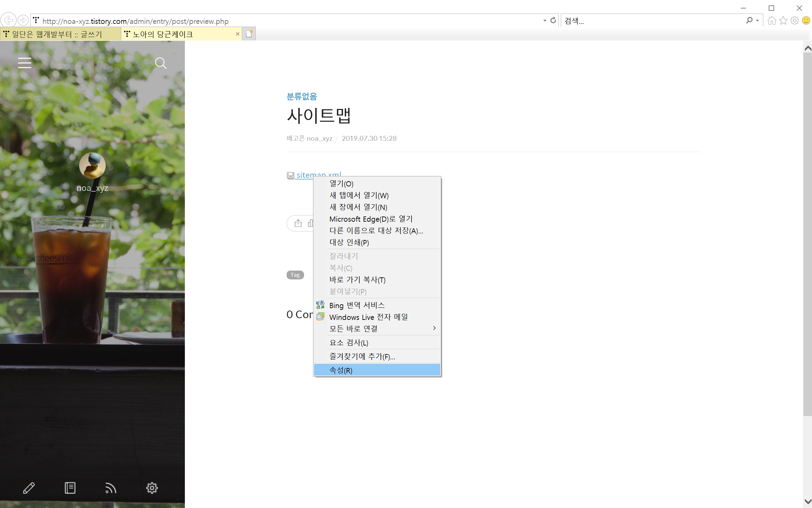Click the RSS feed icon
812x508 pixels.
[111, 488]
